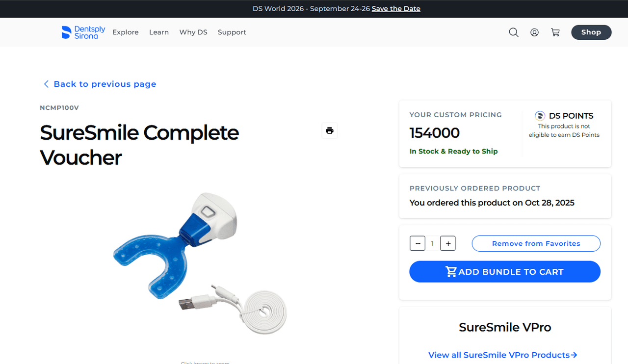The image size is (628, 364).
Task: Click the back chevron arrow icon
Action: click(46, 84)
